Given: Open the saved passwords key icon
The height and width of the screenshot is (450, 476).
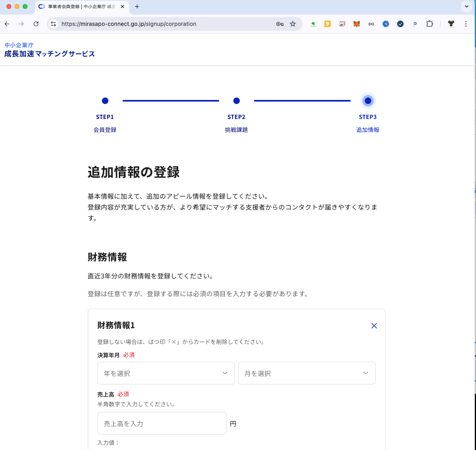Looking at the screenshot, I should pyautogui.click(x=279, y=24).
